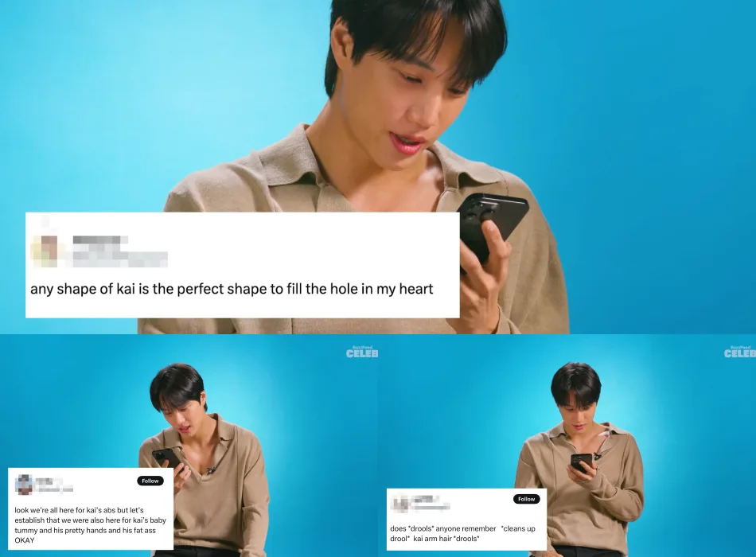Select the blurred username on the drools tweet
The width and height of the screenshot is (756, 557).
(430, 503)
